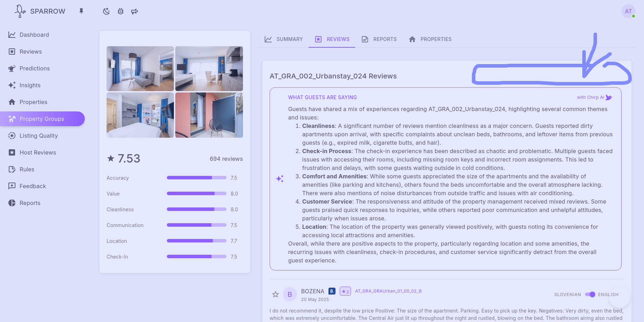Open the AT_GRA_GRAUrban_01_00_02_B listing link
This screenshot has width=644, height=322.
(x=388, y=291)
